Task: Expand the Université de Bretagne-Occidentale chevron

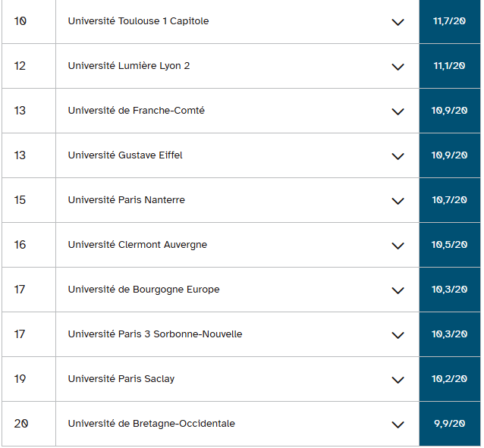Action: (x=398, y=425)
